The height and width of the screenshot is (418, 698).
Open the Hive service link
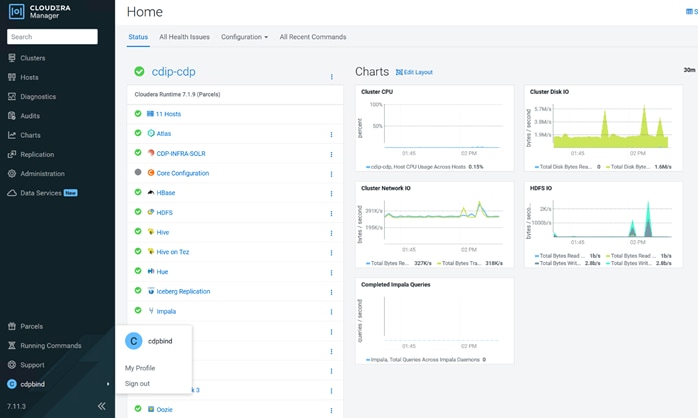point(162,232)
